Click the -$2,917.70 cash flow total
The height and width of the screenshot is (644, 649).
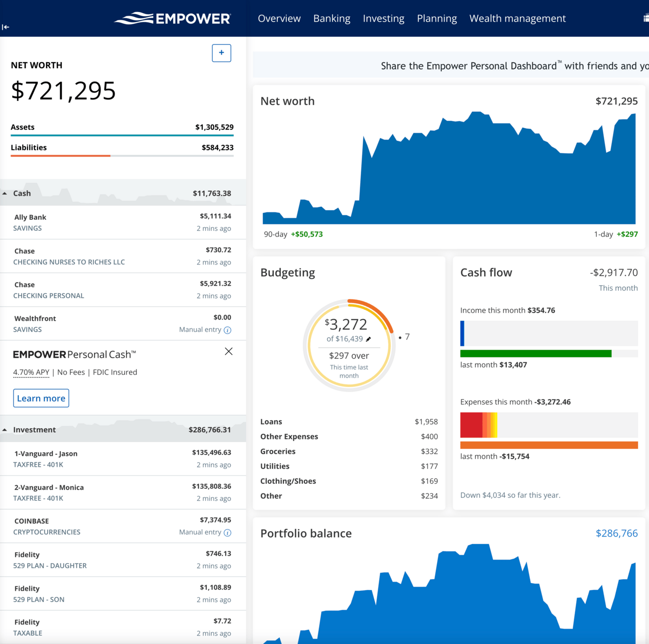click(614, 273)
